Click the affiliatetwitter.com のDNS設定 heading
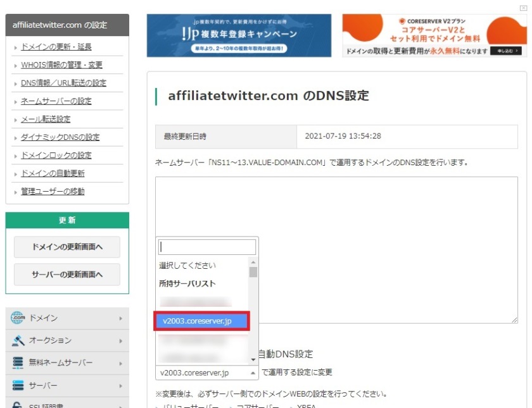 pos(269,96)
